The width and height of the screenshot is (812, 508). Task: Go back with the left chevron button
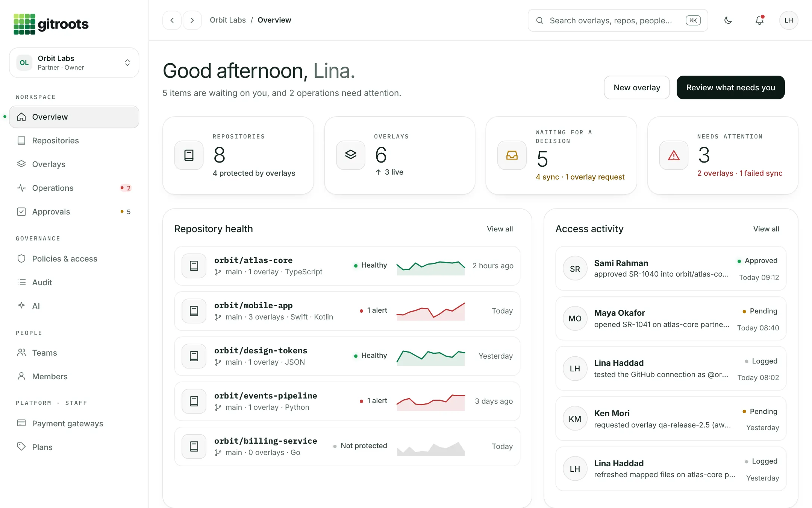[172, 20]
